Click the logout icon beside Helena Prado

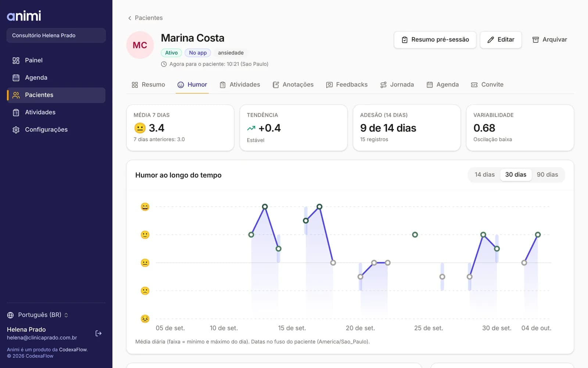[98, 333]
